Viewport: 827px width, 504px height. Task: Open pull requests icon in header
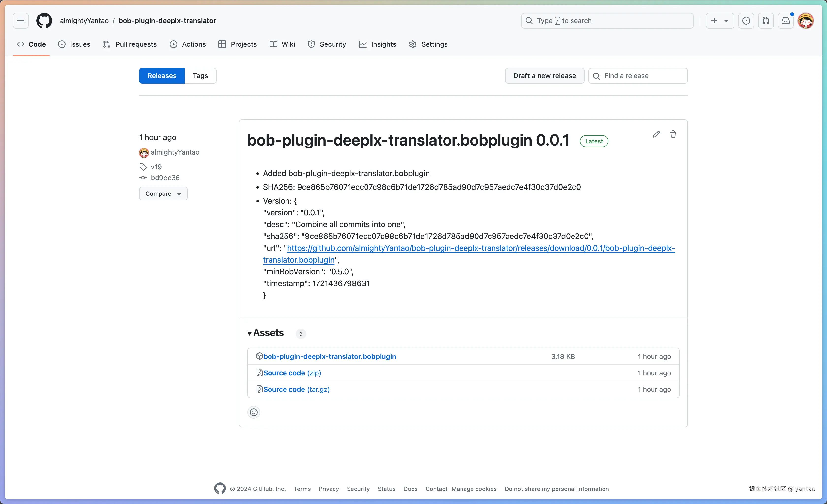(x=765, y=21)
